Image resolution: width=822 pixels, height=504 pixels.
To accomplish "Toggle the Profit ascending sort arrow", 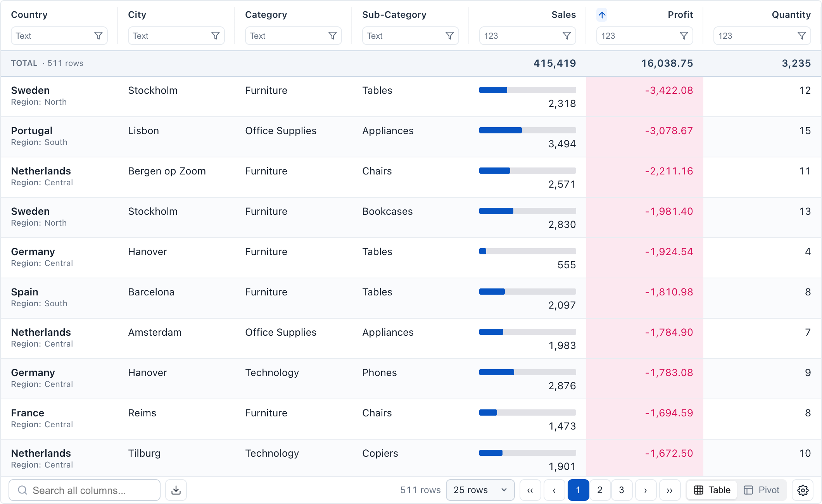I will pos(602,15).
